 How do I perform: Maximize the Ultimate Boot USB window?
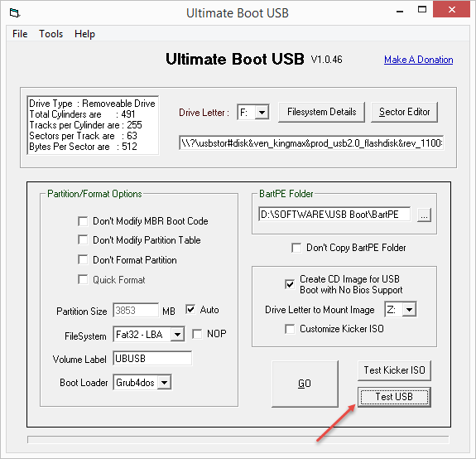[422, 10]
